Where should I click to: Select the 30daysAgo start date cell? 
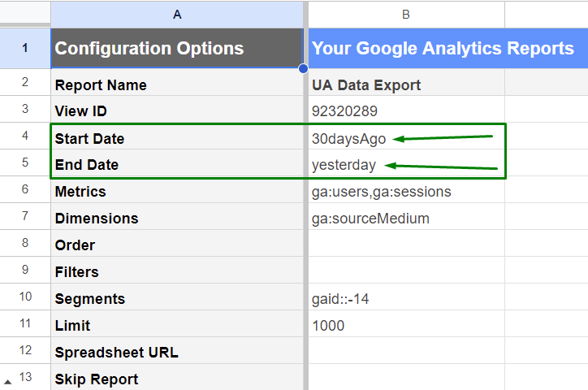pos(406,138)
